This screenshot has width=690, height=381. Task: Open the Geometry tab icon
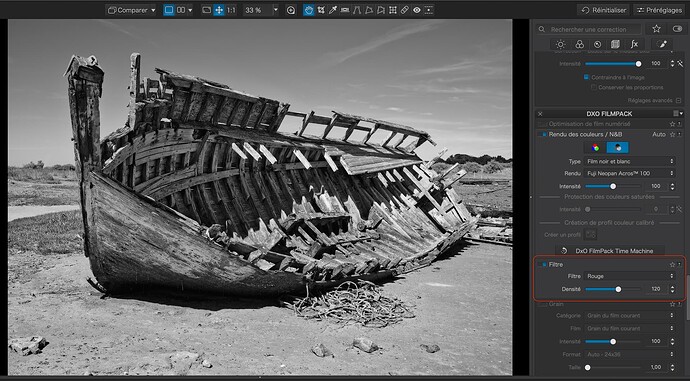(x=615, y=44)
